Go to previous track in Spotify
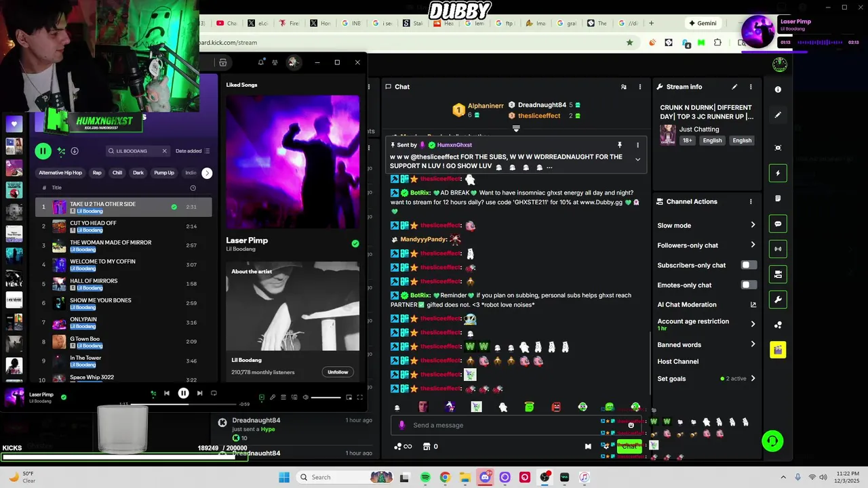This screenshot has height=488, width=868. 167,393
